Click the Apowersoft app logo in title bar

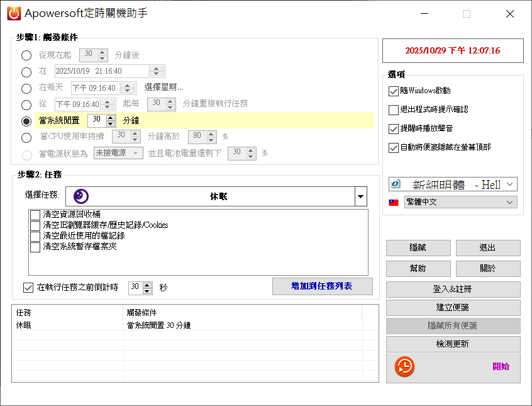14,14
